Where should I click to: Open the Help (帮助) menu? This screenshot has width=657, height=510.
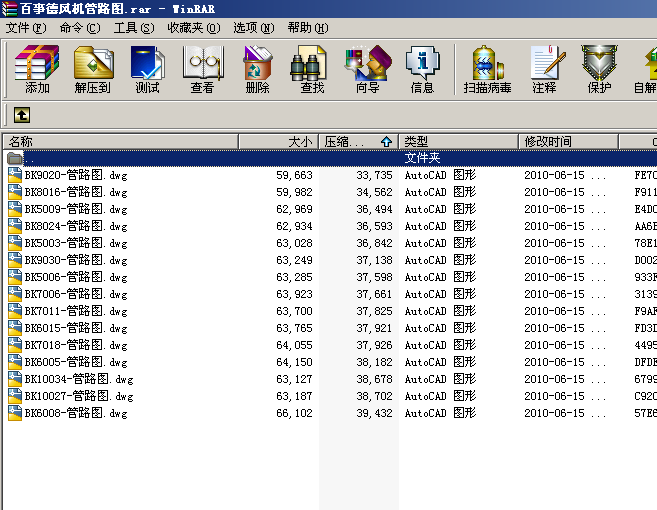308,28
